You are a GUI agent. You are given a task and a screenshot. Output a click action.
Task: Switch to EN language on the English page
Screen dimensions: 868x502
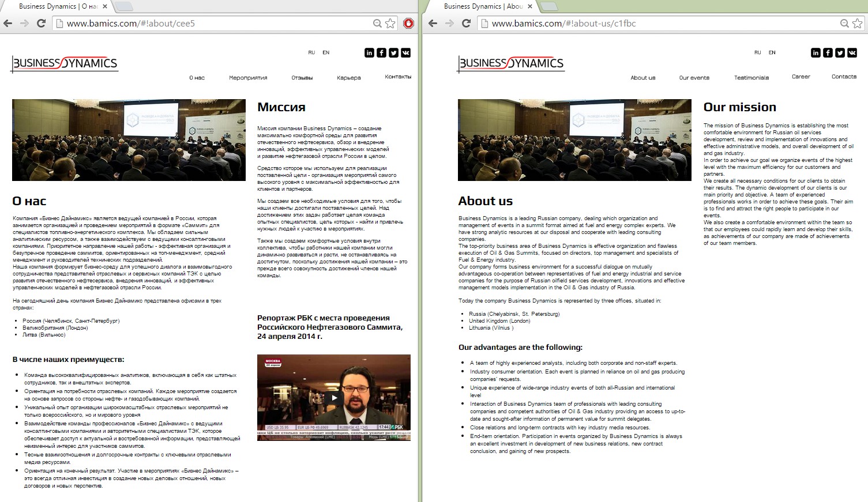click(772, 52)
